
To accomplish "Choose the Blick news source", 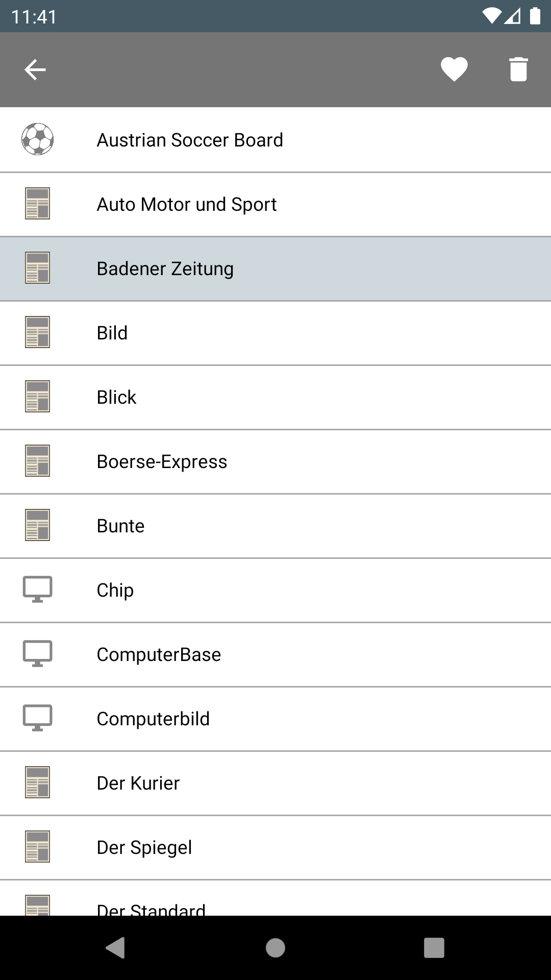I will 275,397.
